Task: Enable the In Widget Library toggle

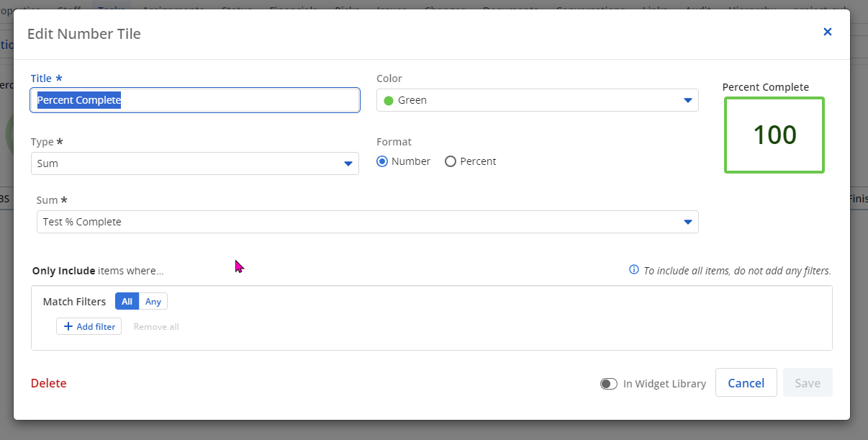Action: [x=609, y=384]
